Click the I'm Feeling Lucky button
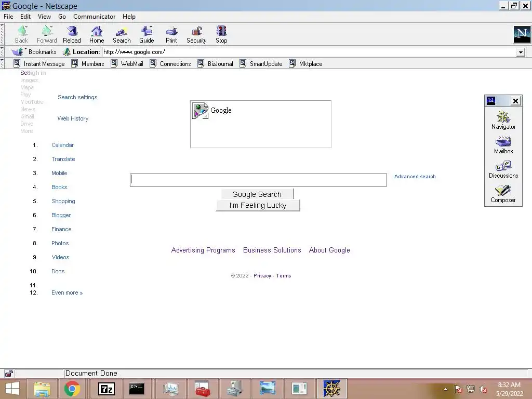Screen dimensions: 532x399 [258, 205]
